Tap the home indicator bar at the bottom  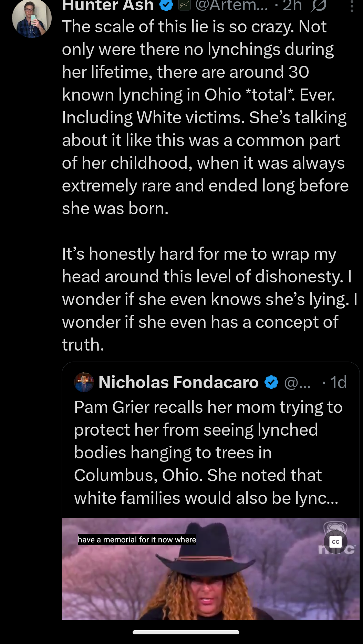186,632
